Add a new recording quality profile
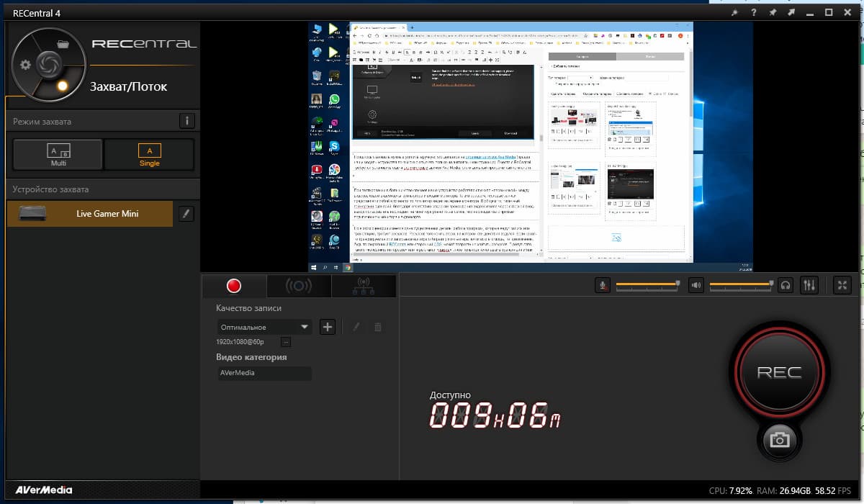Image resolution: width=864 pixels, height=504 pixels. click(328, 327)
